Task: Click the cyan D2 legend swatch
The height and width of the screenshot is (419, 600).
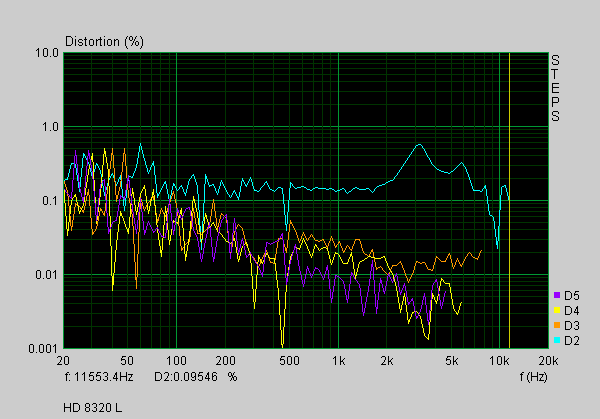Action: [557, 340]
